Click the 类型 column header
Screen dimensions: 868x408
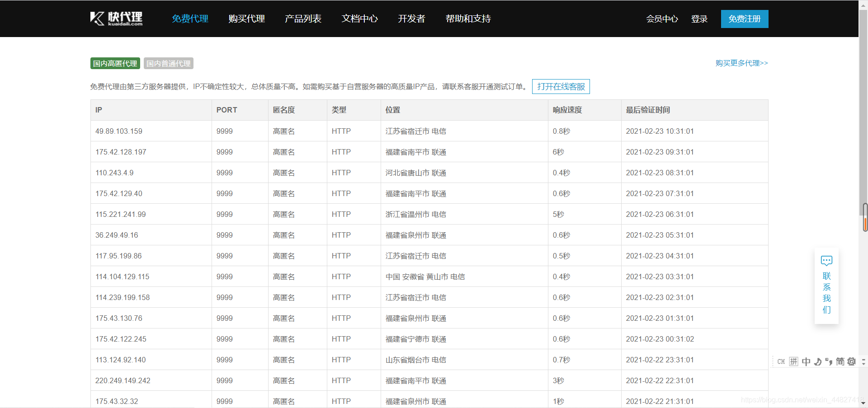click(x=354, y=110)
